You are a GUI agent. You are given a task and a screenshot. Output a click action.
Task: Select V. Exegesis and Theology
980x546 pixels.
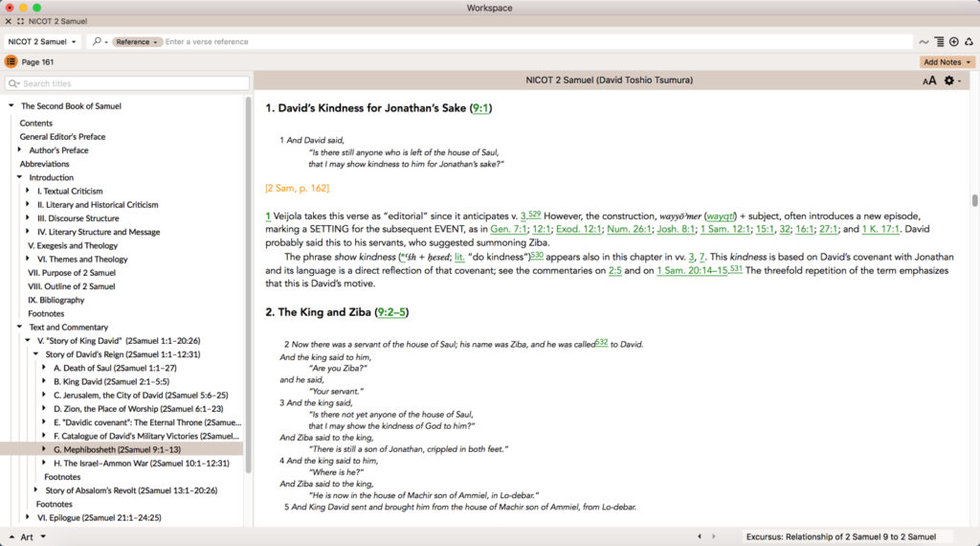click(x=73, y=245)
